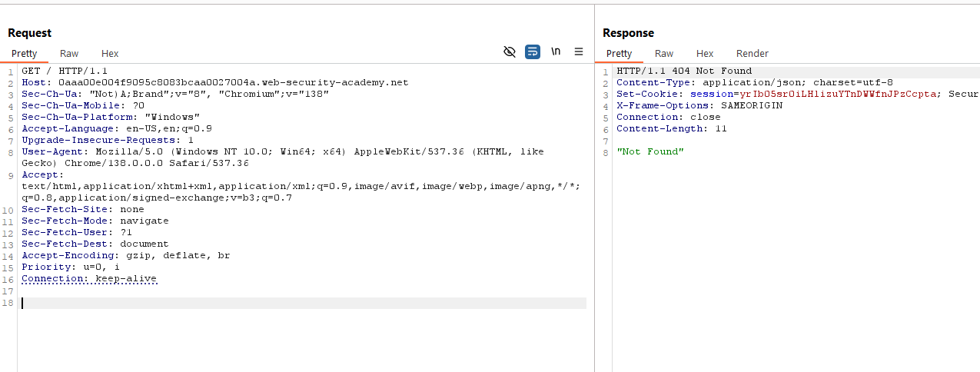Image resolution: width=980 pixels, height=372 pixels.
Task: Switch to the Request Hex tab
Action: (110, 54)
